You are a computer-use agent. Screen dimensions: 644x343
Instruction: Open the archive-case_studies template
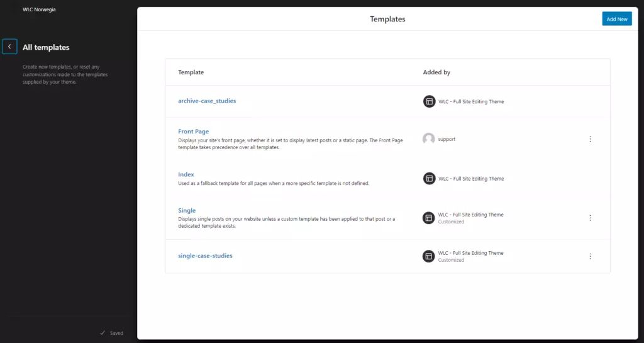(207, 101)
